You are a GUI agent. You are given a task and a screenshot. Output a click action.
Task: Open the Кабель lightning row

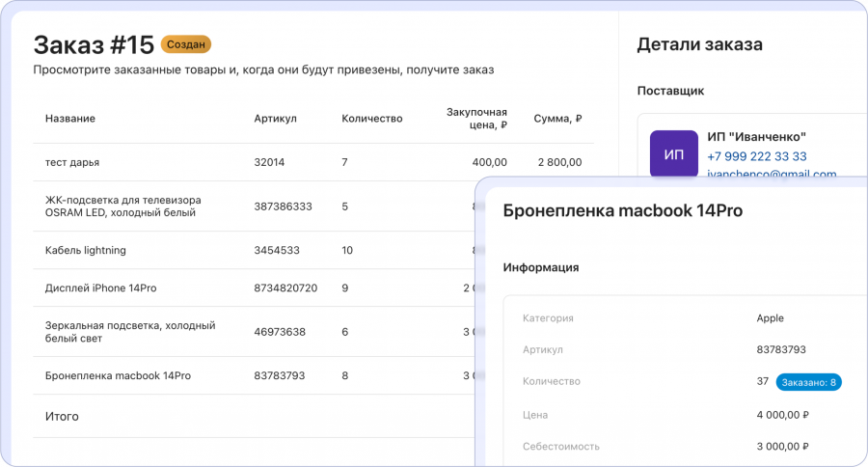point(254,250)
